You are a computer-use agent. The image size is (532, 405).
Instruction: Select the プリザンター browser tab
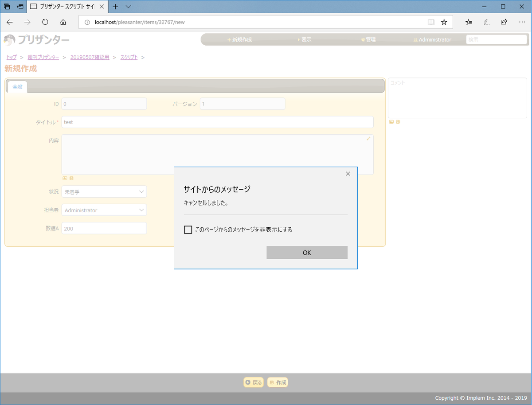pos(67,7)
